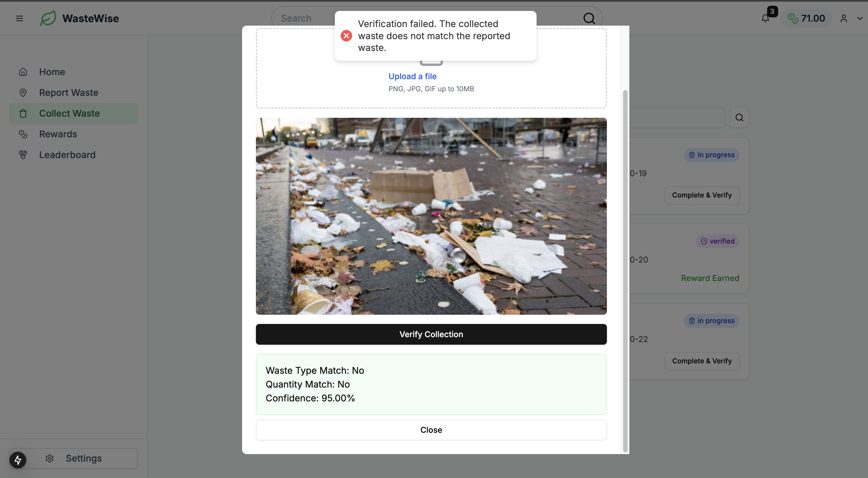
Task: Open Report Waste page
Action: pos(68,92)
